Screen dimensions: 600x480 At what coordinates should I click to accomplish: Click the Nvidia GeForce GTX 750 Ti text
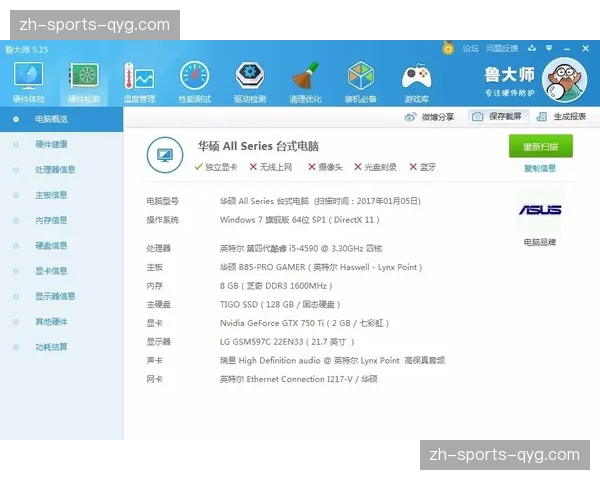(304, 323)
